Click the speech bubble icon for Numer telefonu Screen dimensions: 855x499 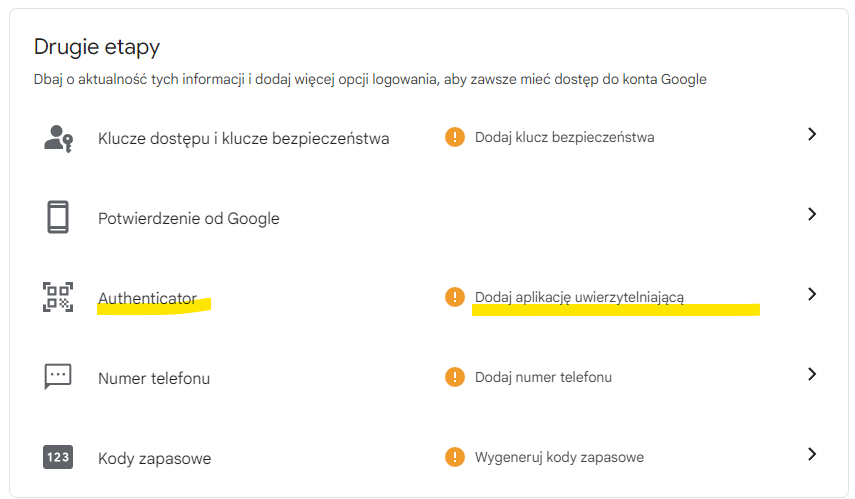pos(58,377)
